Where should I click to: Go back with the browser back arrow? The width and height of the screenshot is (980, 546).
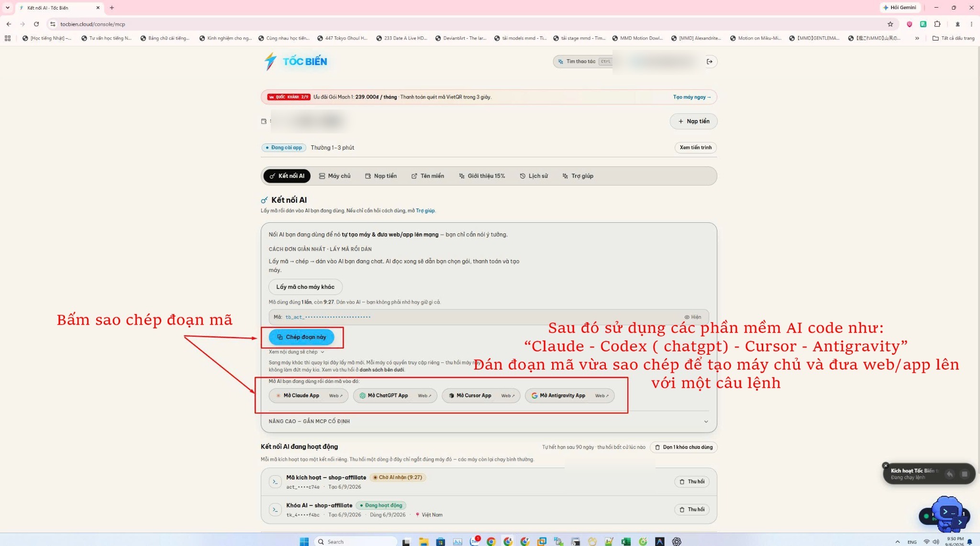tap(9, 24)
